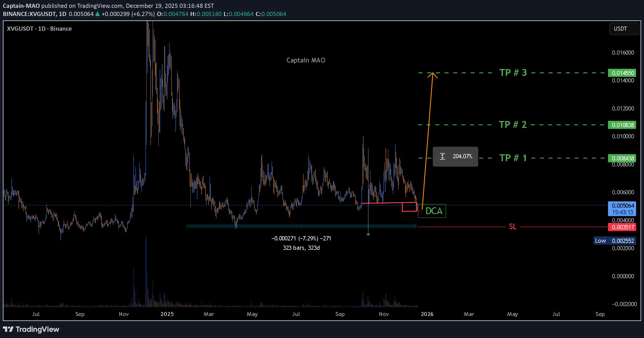Toggle the USDT currency display button
The image size is (644, 338).
click(x=624, y=29)
